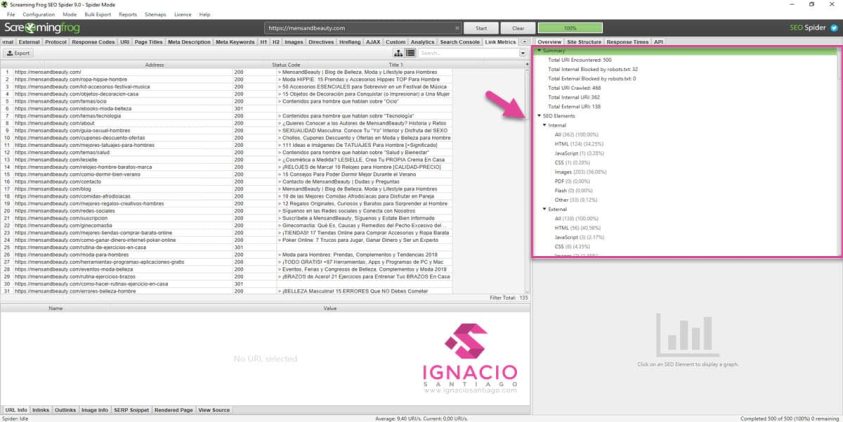Select Internal HTML (124) tree item
The width and height of the screenshot is (843, 422).
pos(580,144)
